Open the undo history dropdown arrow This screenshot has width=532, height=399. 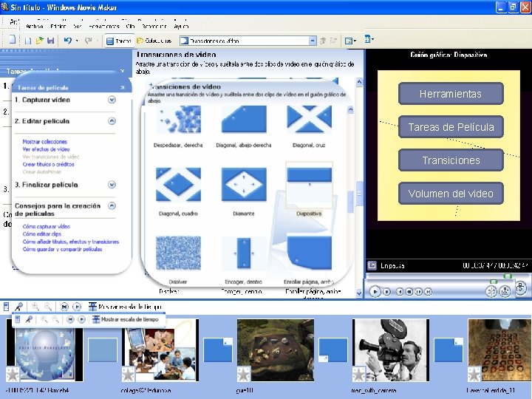[x=77, y=41]
